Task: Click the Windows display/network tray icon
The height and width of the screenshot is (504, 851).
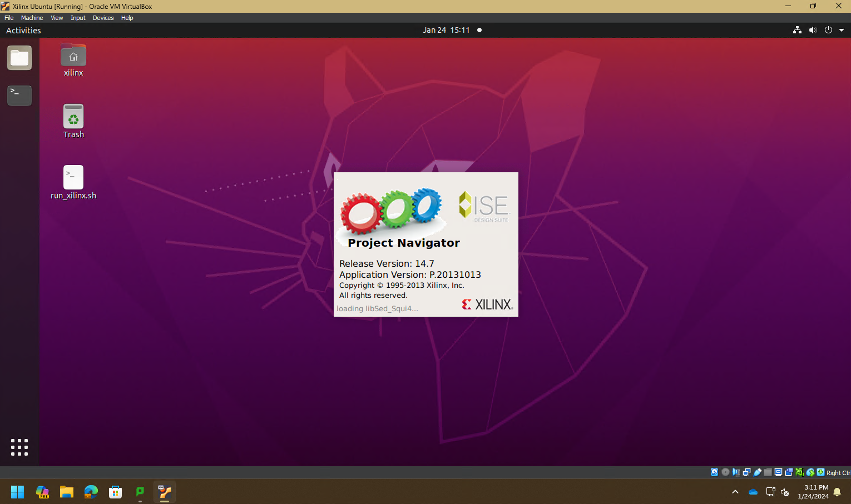Action: 770,492
